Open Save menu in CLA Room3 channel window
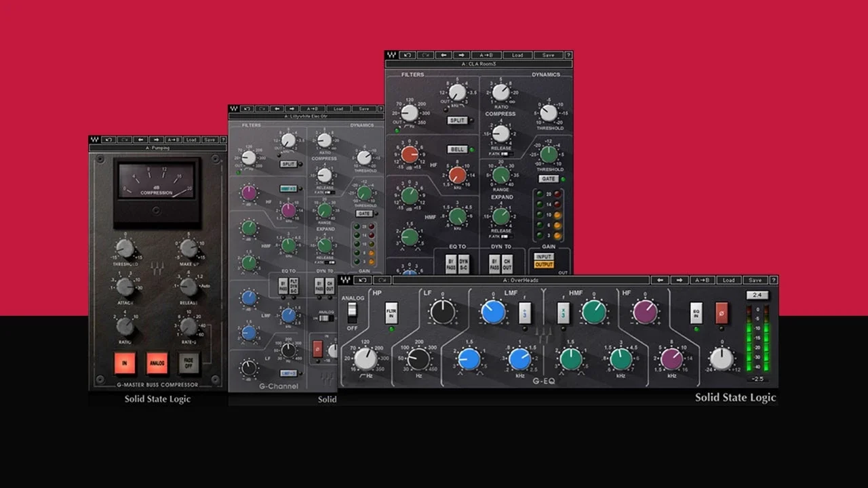 (x=548, y=55)
